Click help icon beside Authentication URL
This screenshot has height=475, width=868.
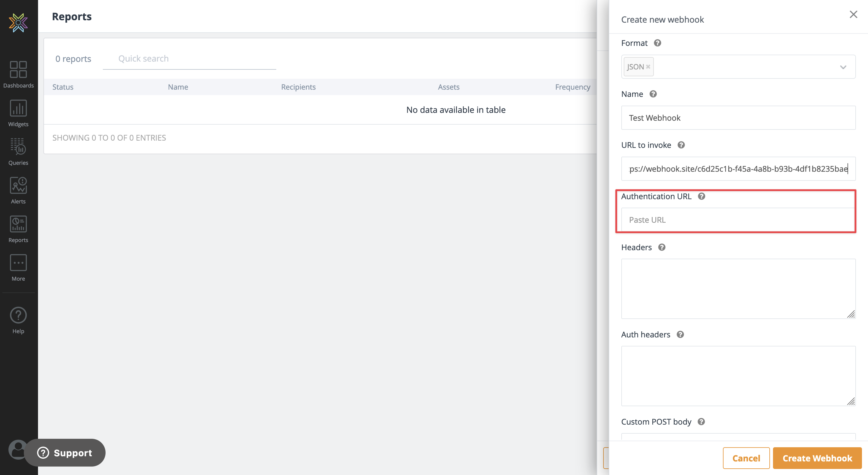pyautogui.click(x=701, y=196)
